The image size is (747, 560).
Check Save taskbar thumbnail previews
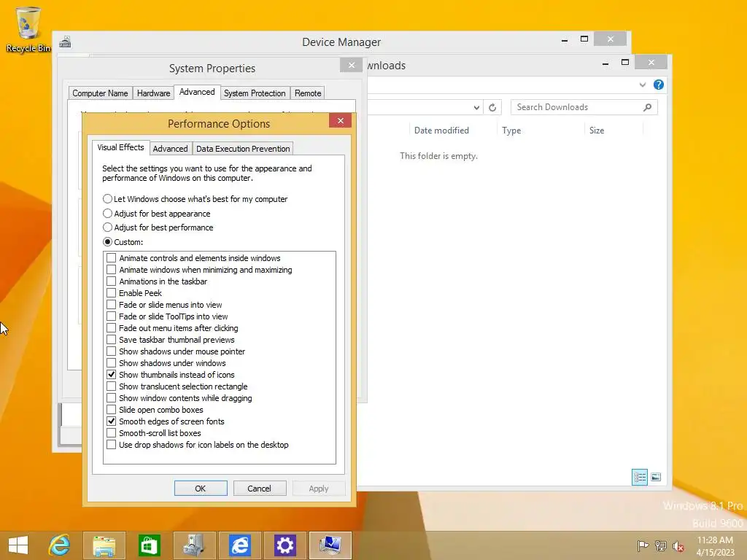click(x=111, y=340)
